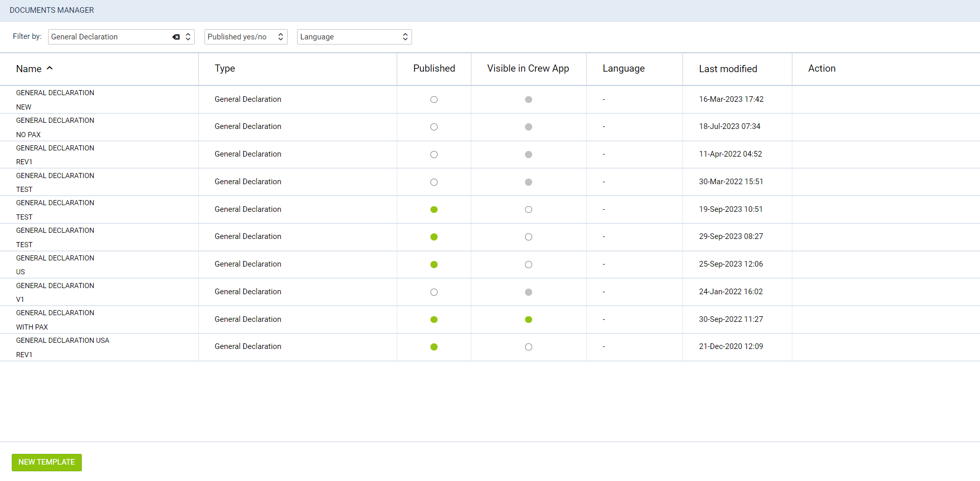Toggle Crew App visibility for row modified 19-Sep-2023 10:51
Image resolution: width=980 pixels, height=481 pixels.
point(529,210)
